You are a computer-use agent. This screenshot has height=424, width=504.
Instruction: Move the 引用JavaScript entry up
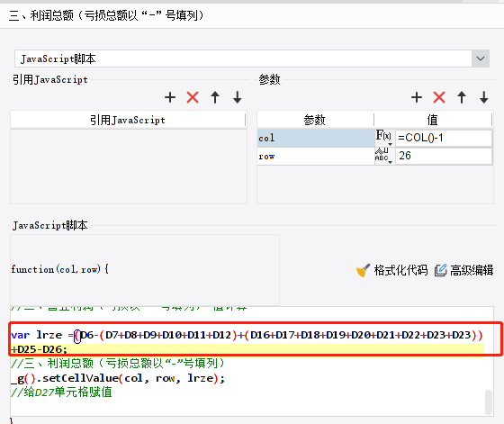215,97
